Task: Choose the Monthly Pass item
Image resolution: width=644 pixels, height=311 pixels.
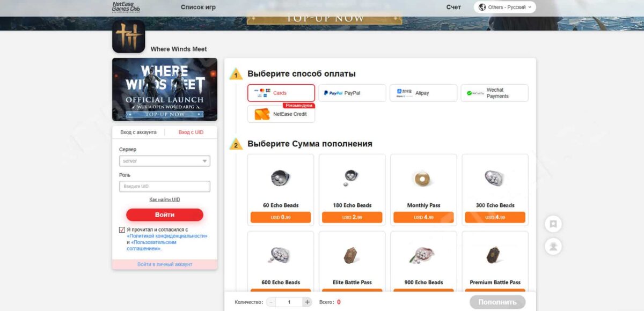Action: (x=423, y=189)
